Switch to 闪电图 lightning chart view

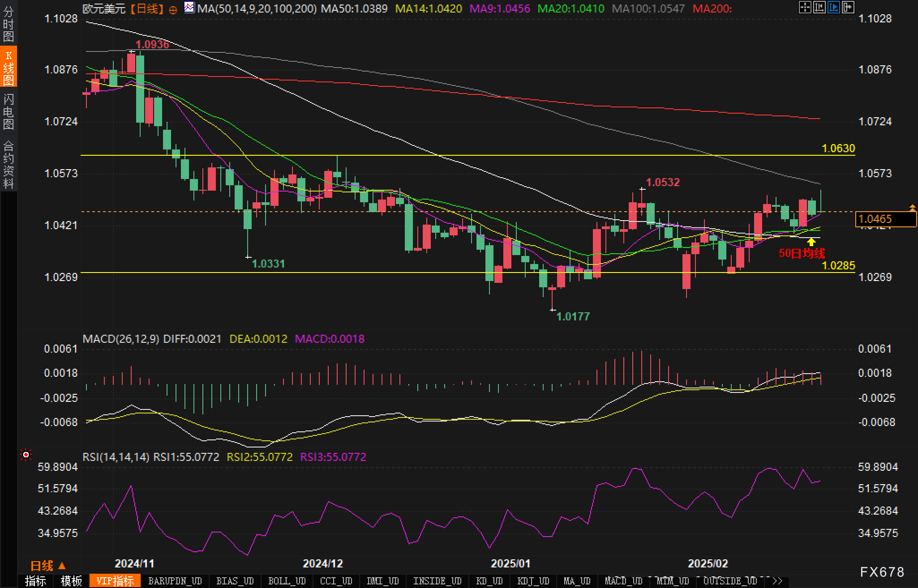(9, 111)
